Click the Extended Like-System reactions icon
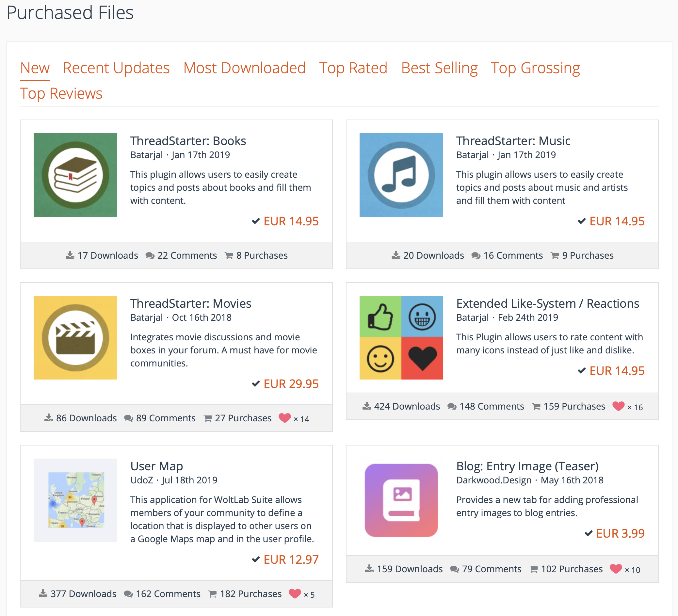 [401, 337]
